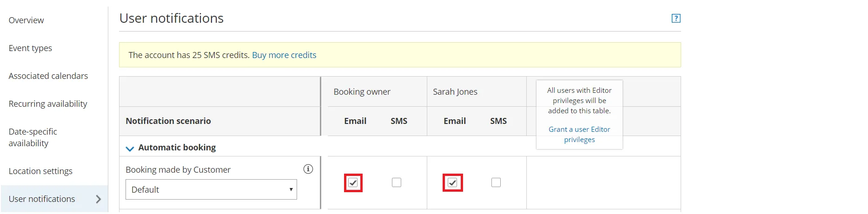
Task: Open Location settings in sidebar
Action: pos(40,171)
